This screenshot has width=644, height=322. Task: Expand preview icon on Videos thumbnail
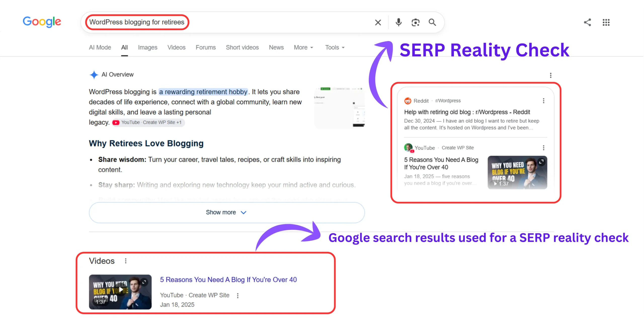coord(144,282)
